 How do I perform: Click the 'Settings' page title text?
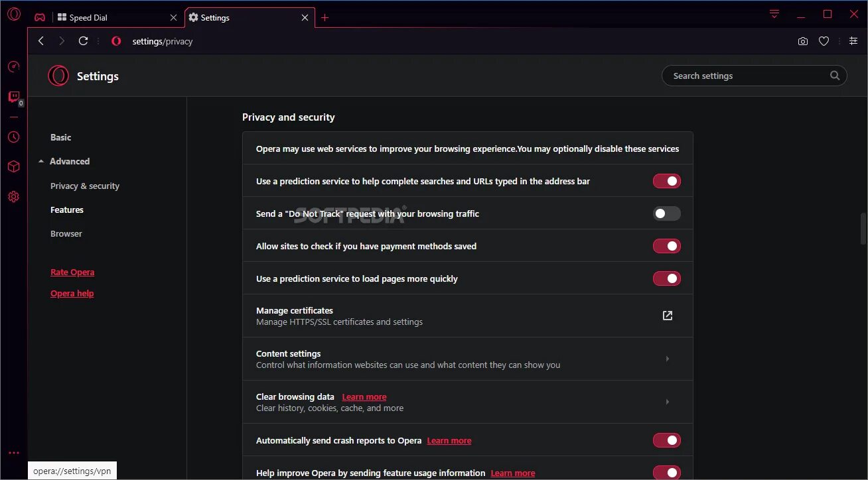pyautogui.click(x=98, y=76)
